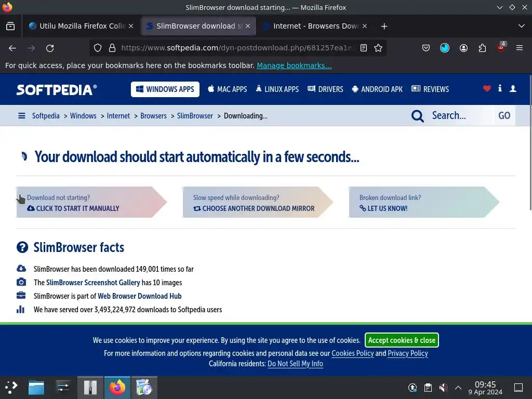This screenshot has width=532, height=399.
Task: Click Firefox icon in taskbar
Action: 117,388
